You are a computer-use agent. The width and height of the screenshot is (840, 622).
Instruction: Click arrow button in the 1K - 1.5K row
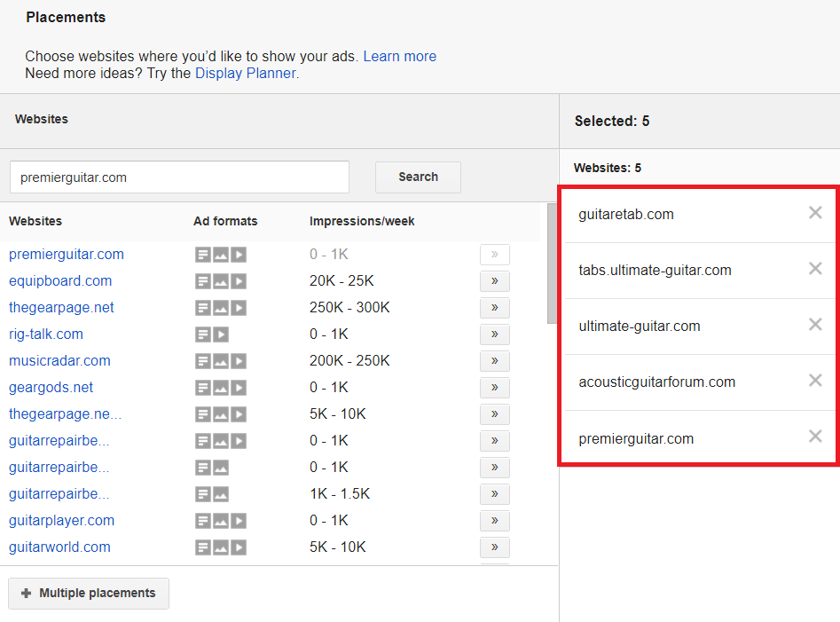click(x=494, y=494)
